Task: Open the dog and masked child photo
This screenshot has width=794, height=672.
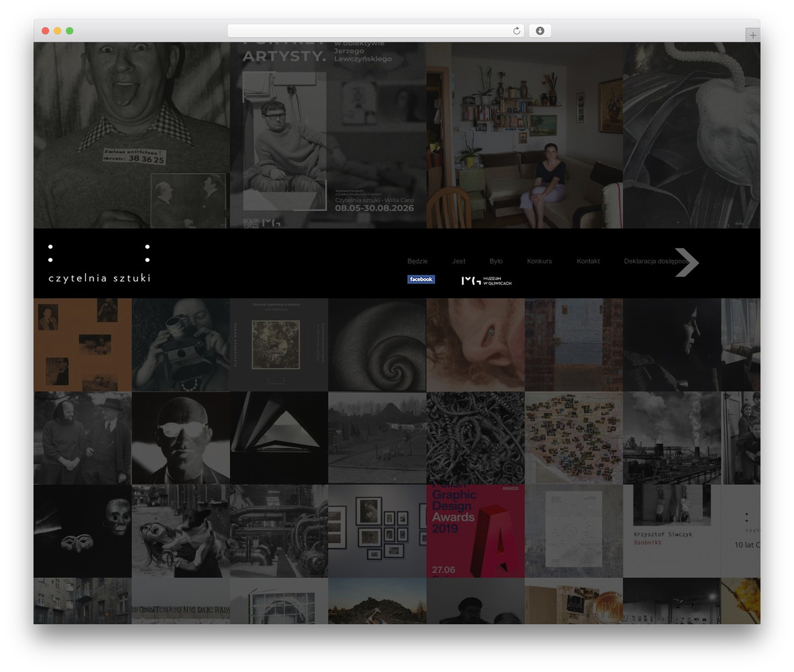Action: pyautogui.click(x=181, y=531)
